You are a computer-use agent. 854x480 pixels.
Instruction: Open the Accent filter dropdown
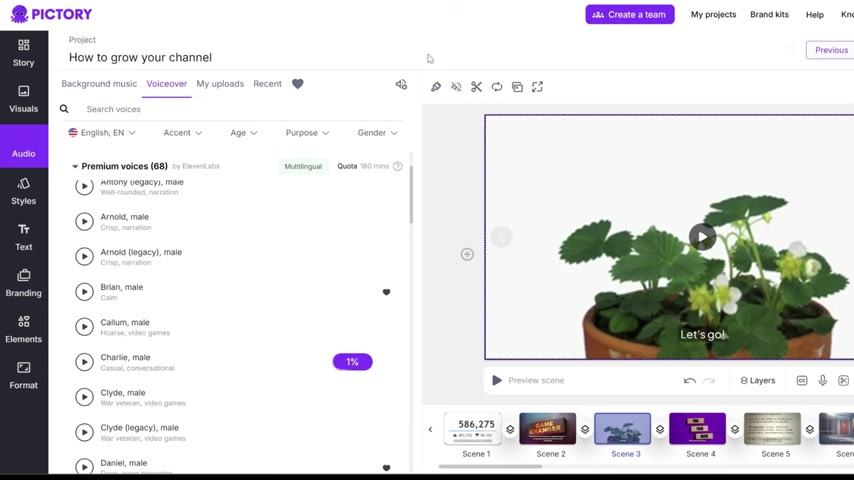click(182, 132)
